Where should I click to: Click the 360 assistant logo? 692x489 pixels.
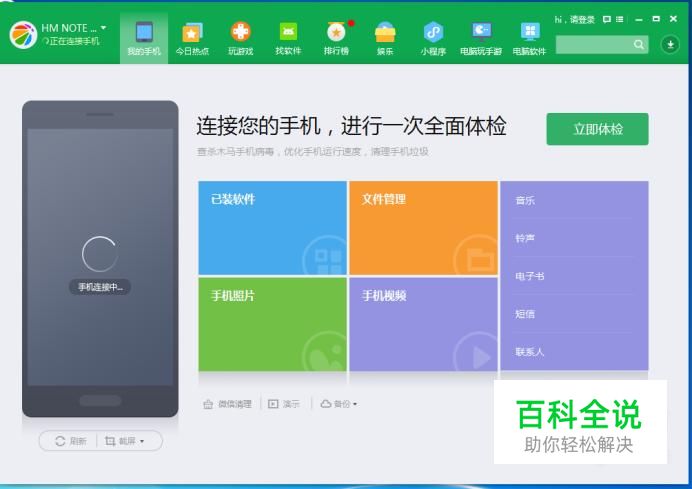tap(23, 35)
